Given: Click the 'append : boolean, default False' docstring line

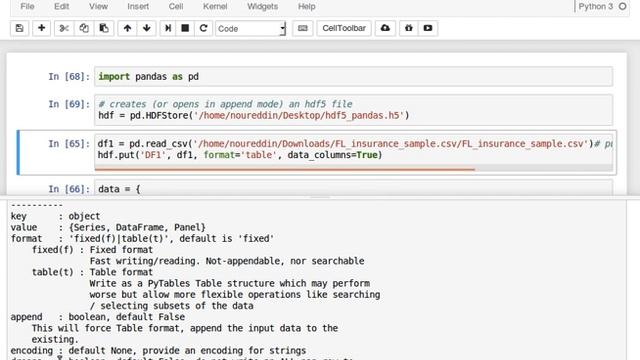Looking at the screenshot, I should coord(98,317).
